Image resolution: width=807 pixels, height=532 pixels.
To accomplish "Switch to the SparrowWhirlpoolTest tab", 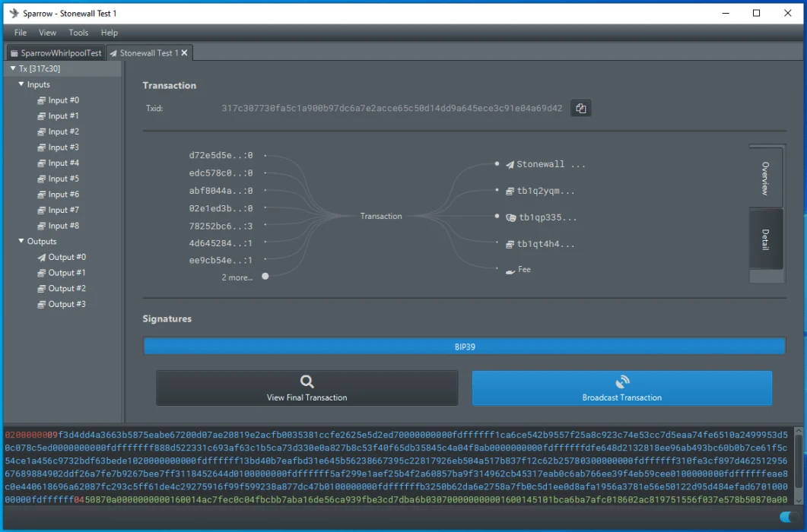I will (x=55, y=53).
